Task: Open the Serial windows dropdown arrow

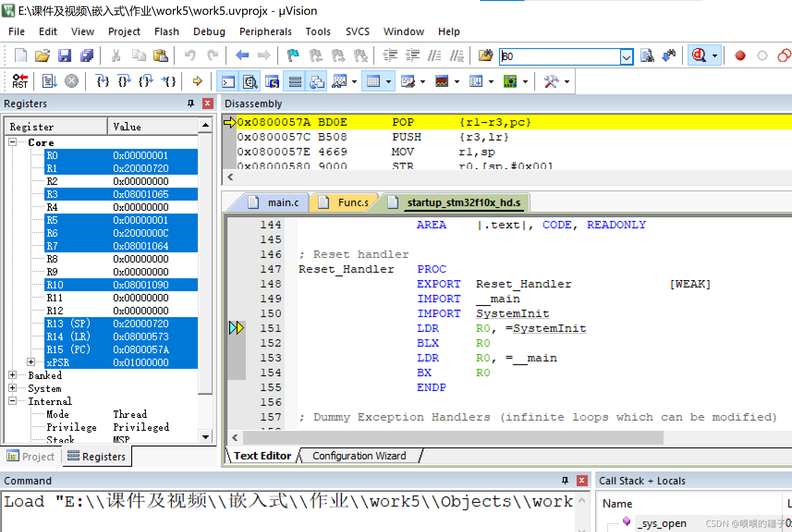Action: click(423, 82)
